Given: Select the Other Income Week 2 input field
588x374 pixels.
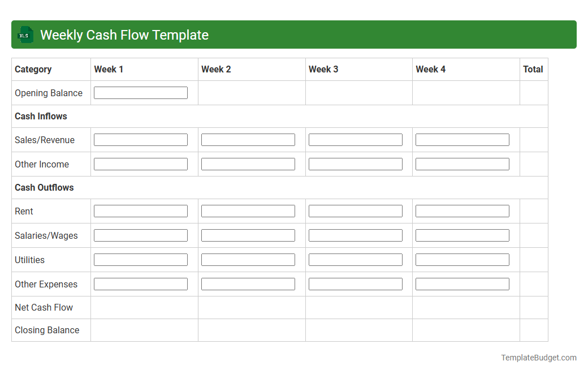Looking at the screenshot, I should tap(248, 164).
